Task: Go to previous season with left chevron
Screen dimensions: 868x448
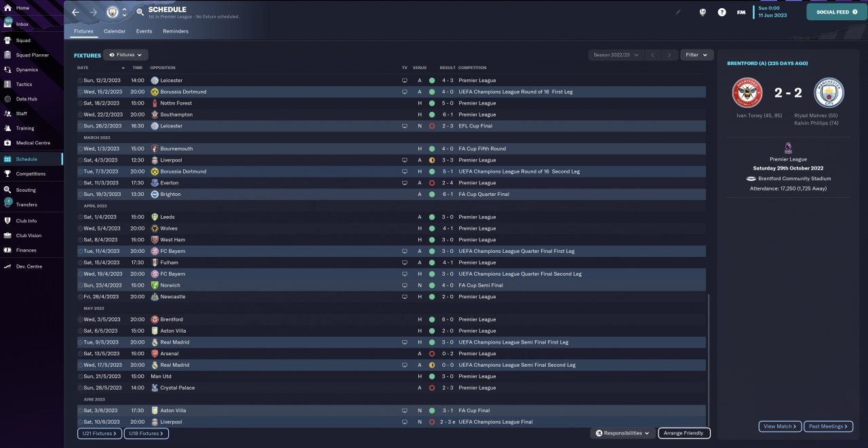Action: [x=652, y=55]
